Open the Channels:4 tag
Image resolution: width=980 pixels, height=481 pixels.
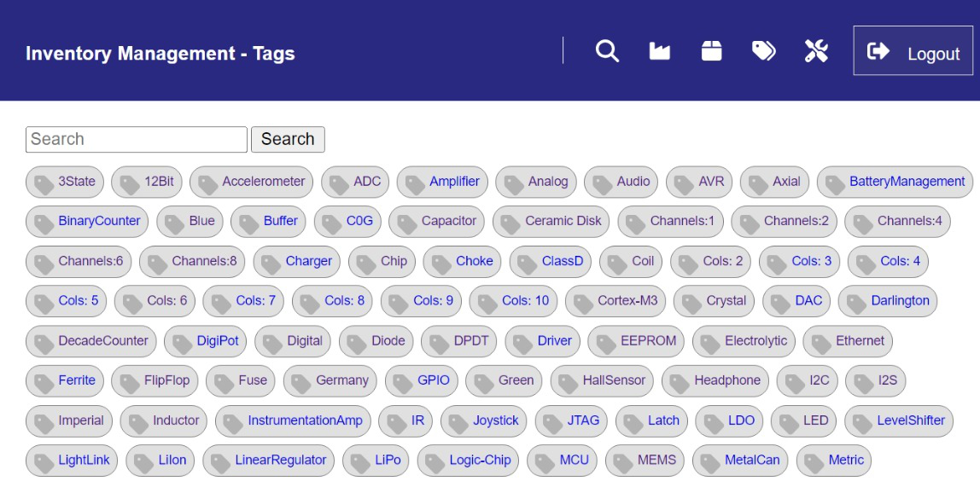897,221
